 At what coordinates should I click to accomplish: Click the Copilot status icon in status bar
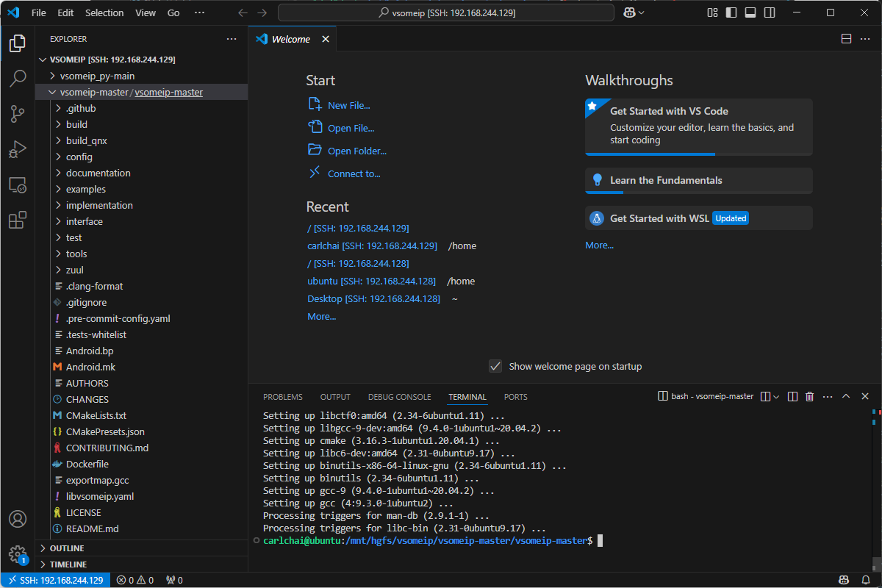coord(845,580)
